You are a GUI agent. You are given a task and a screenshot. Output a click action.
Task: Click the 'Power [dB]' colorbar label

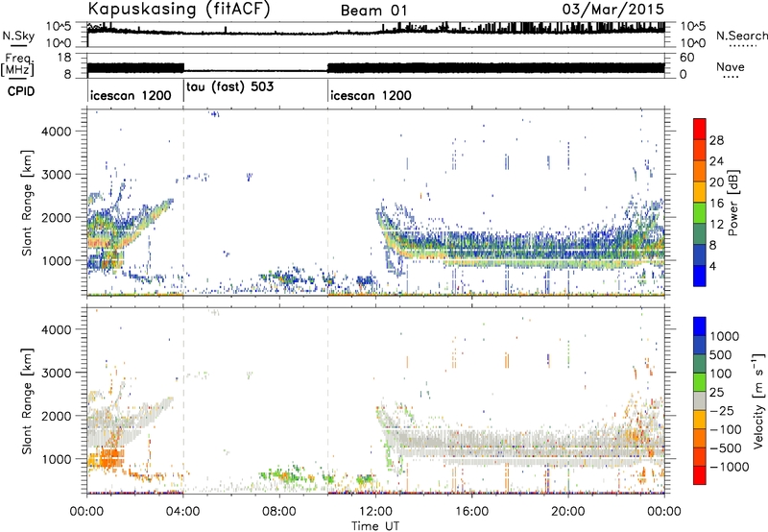732,203
